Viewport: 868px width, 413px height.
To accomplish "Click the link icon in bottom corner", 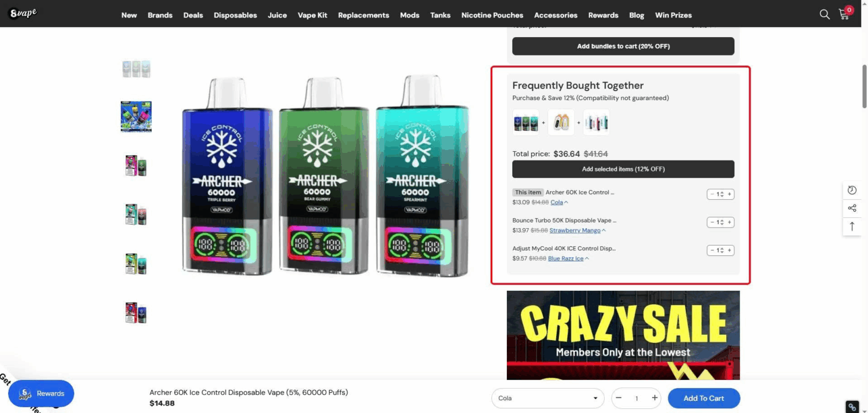I will 852,407.
